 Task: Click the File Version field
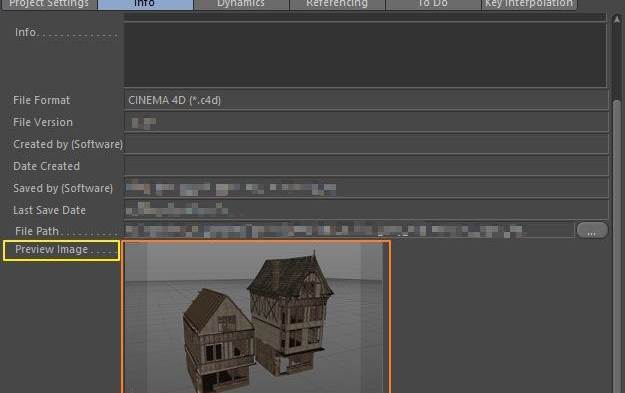click(x=366, y=122)
